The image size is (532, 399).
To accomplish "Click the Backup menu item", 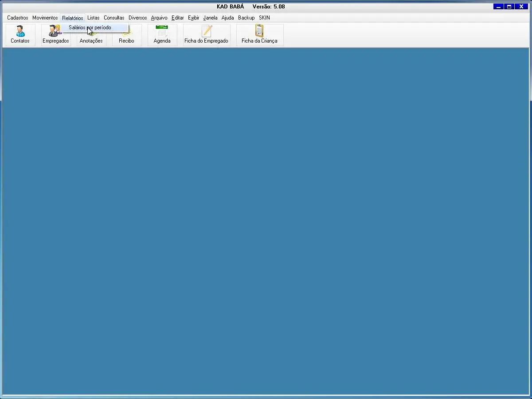I will 246,18.
